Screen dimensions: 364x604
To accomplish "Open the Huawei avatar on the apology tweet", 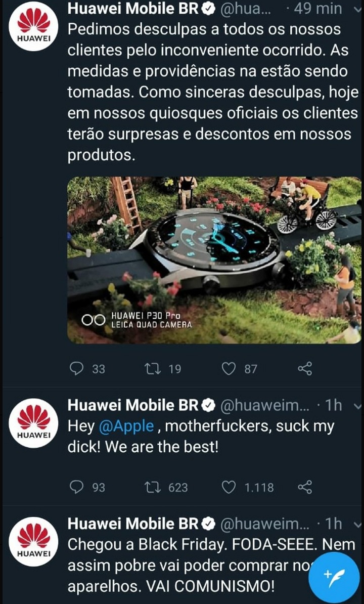I will click(x=33, y=26).
